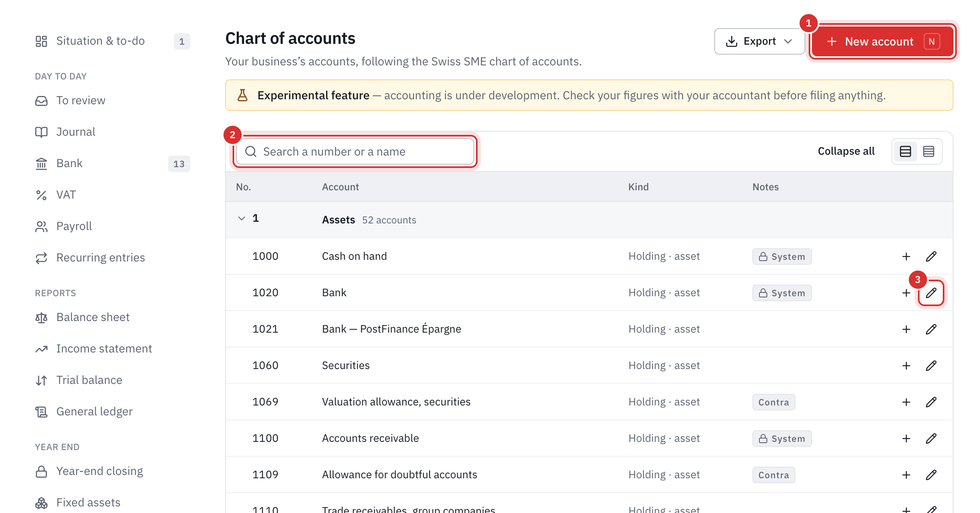Click plus icon in Allowance for doubtful accounts row
The image size is (980, 513).
906,475
